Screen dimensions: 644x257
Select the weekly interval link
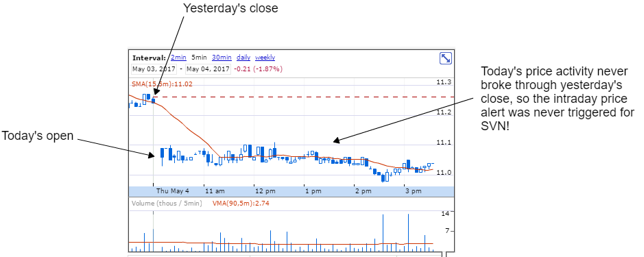265,58
